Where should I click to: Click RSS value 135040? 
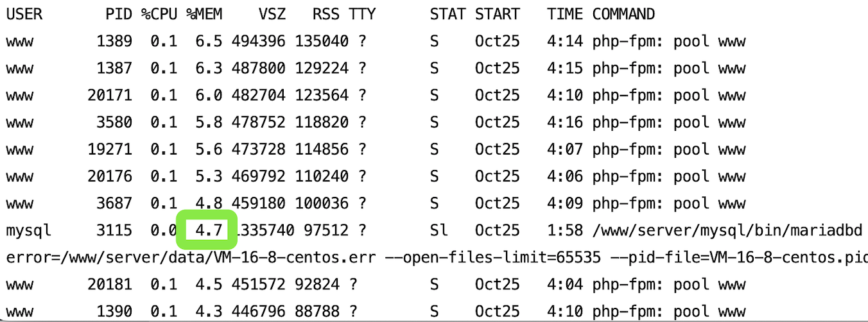pos(322,41)
